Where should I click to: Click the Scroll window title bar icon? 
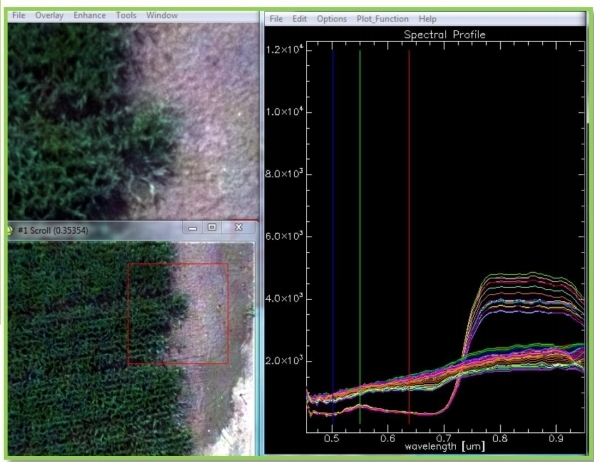tap(9, 230)
